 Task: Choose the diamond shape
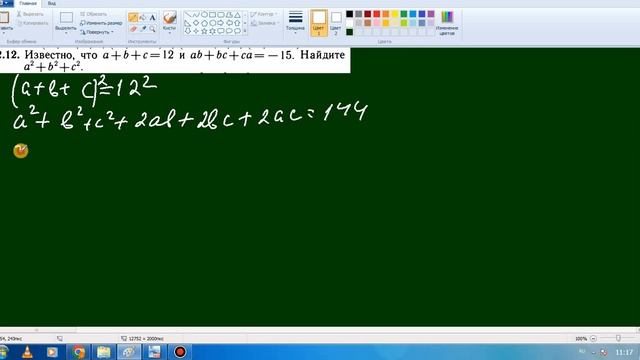point(196,23)
